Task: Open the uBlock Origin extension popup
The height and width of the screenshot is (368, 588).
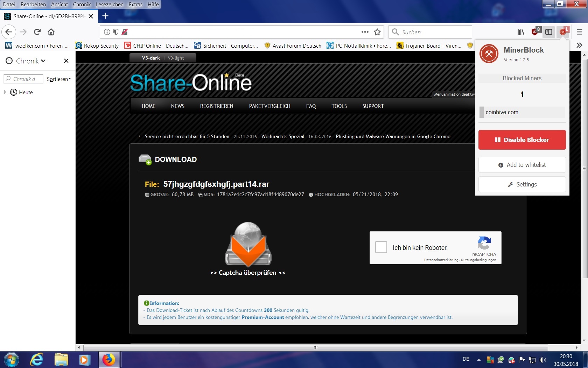Action: [x=535, y=32]
